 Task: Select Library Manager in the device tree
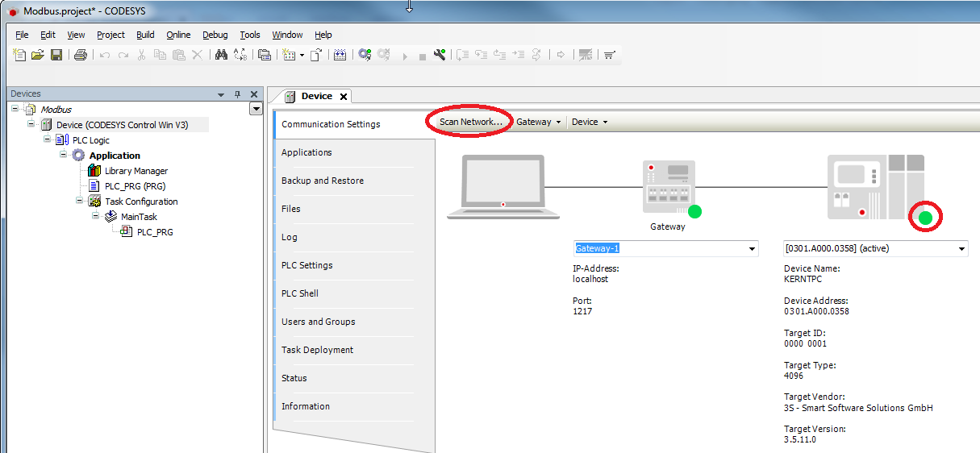pyautogui.click(x=136, y=171)
